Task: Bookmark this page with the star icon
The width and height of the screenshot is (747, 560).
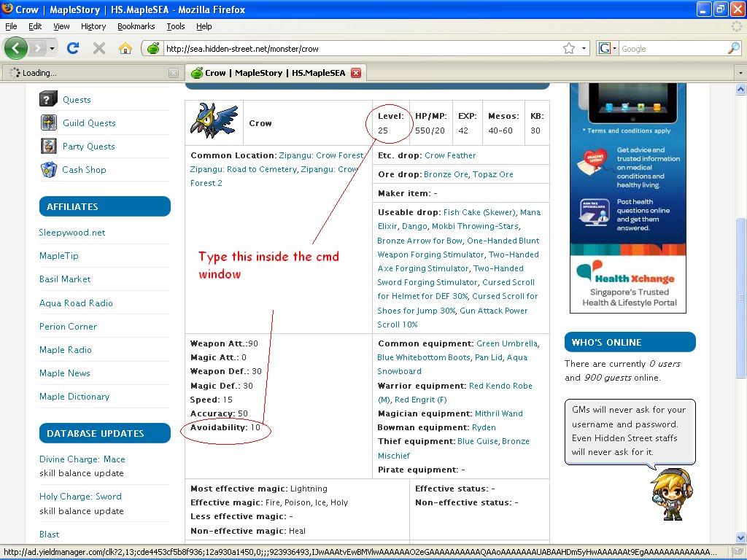Action: click(x=569, y=48)
